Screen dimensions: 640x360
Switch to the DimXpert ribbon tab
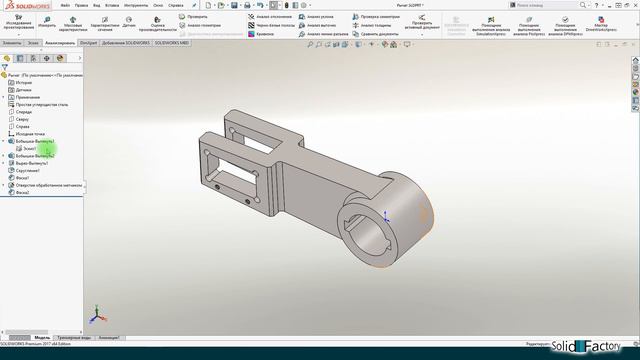point(88,43)
